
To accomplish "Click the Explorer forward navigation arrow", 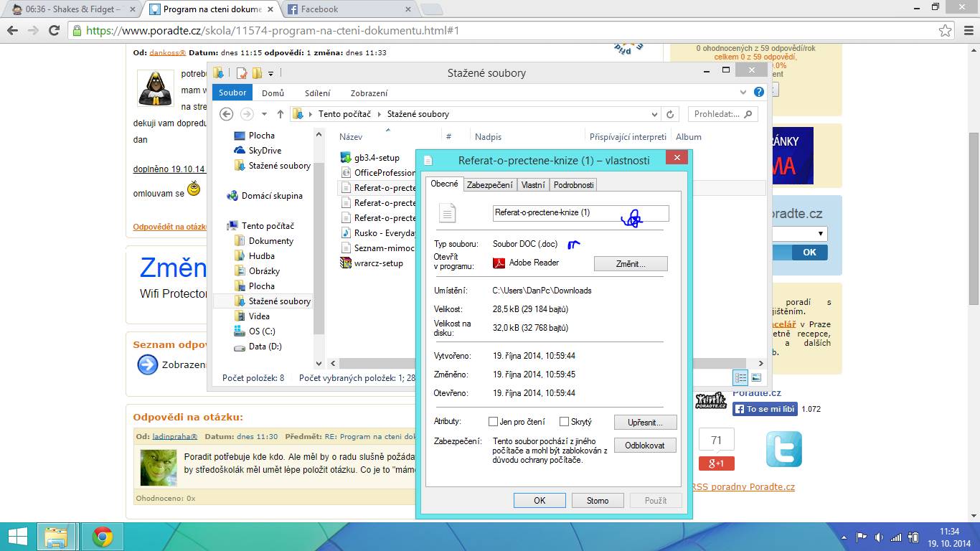I will click(247, 114).
